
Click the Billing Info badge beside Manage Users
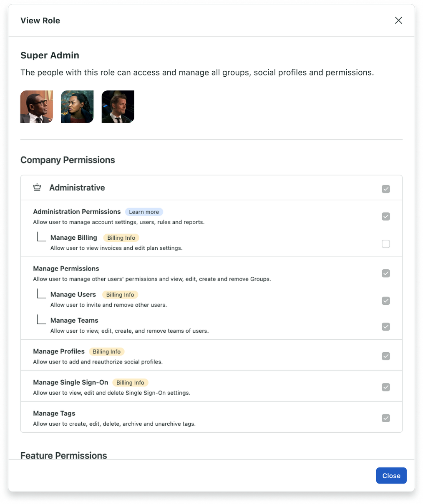click(x=120, y=294)
